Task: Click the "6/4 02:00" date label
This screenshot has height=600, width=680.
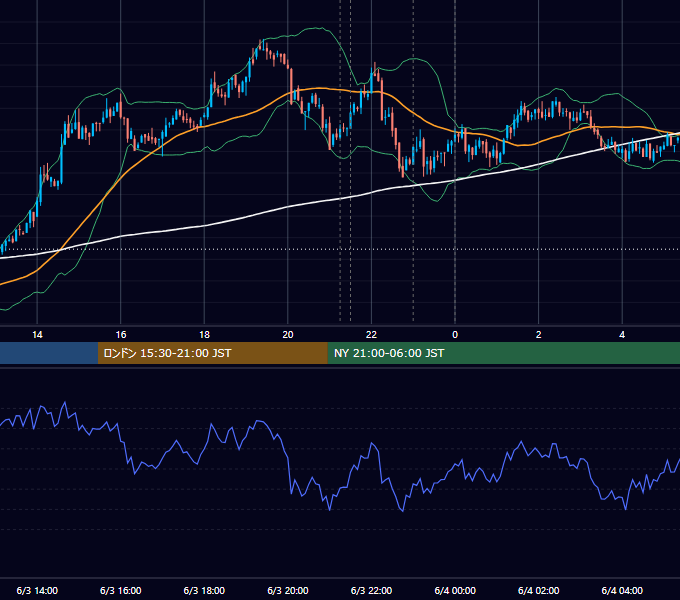Action: pos(538,590)
